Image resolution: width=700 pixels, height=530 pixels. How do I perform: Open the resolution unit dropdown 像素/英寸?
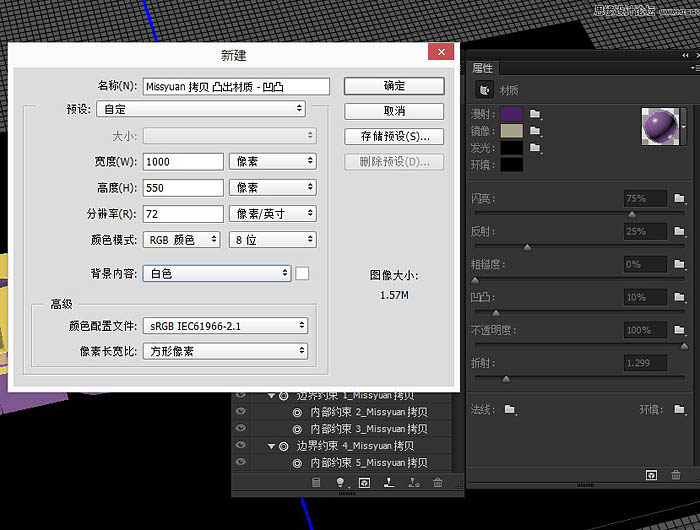(x=273, y=214)
